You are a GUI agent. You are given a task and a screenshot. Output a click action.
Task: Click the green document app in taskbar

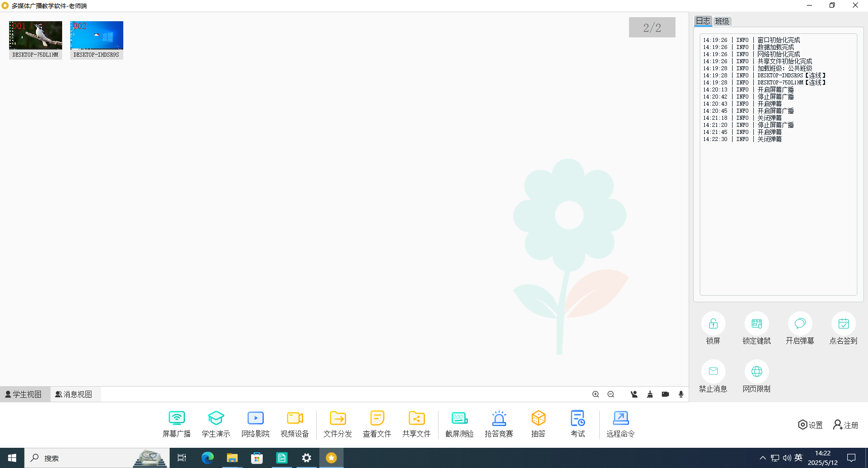(281, 458)
